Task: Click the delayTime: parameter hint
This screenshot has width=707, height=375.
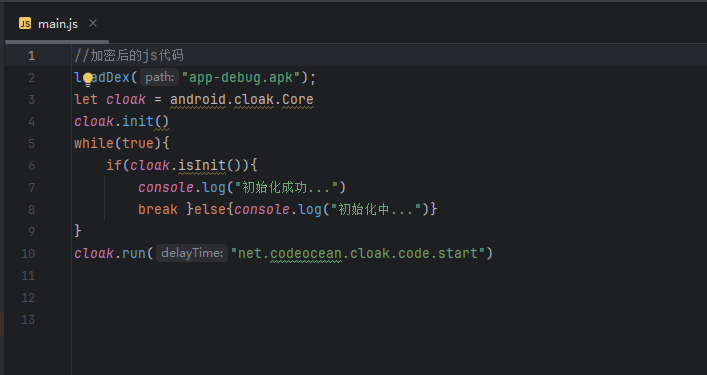Action: 192,253
